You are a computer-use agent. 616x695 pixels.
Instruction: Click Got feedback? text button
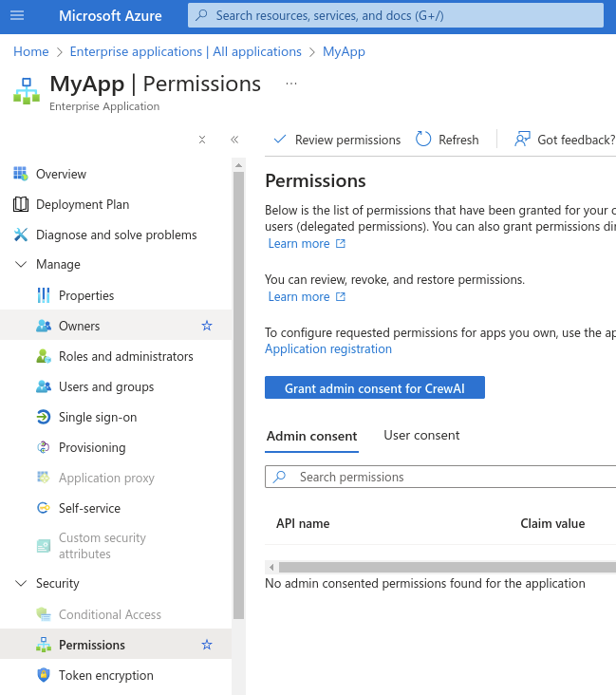(x=576, y=141)
